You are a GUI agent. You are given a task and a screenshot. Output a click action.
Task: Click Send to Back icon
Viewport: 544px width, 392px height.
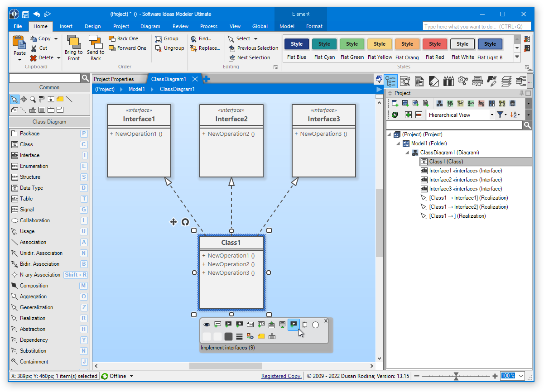pos(96,42)
